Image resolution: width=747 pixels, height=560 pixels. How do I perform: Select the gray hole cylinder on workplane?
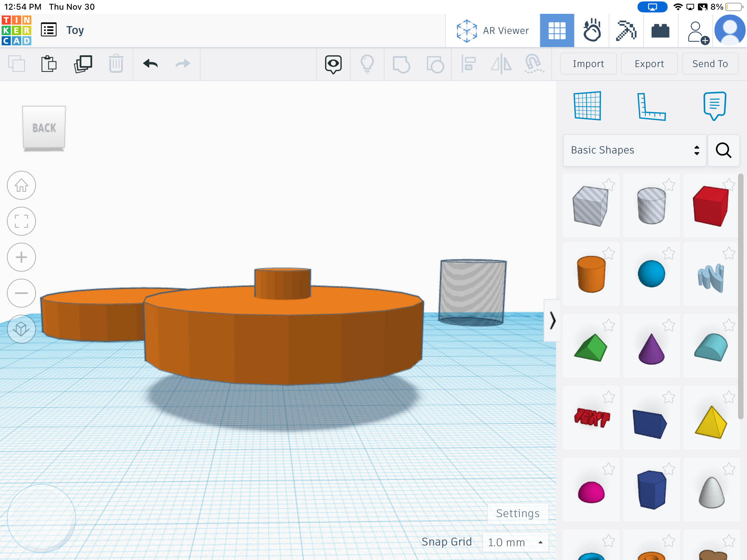472,292
